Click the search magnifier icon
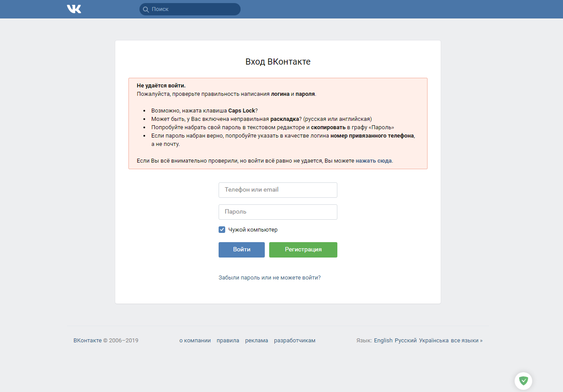563x392 pixels. 146,9
